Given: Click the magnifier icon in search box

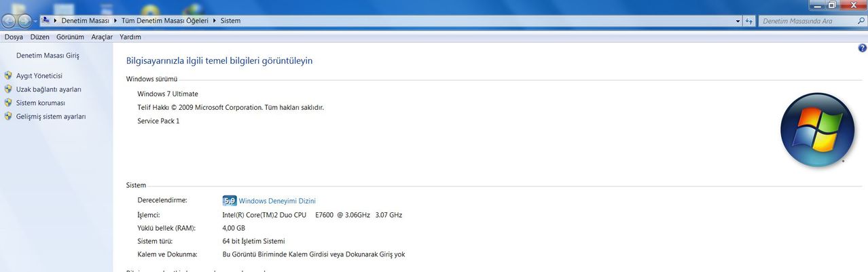Looking at the screenshot, I should coord(861,21).
